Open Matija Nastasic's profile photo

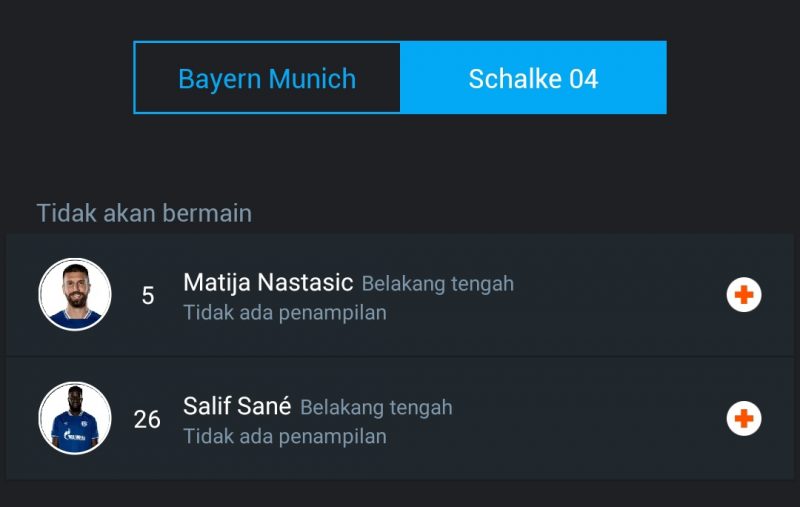(75, 295)
